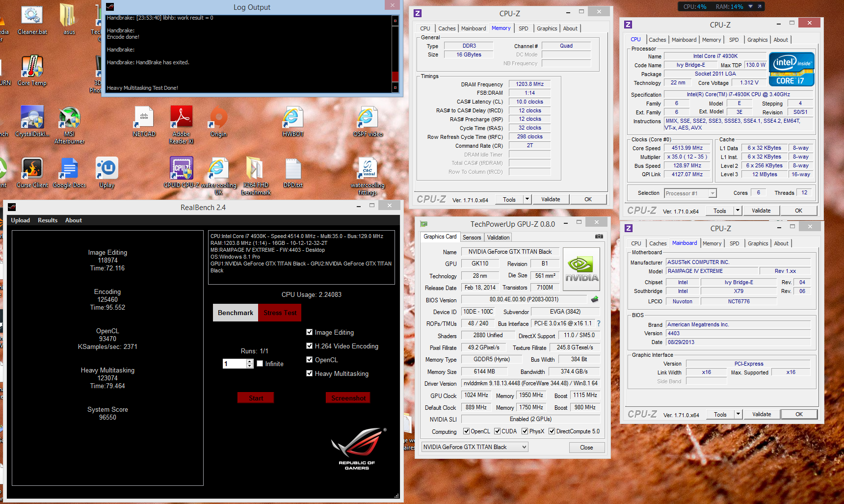Expand Tools arrow in CPU-Z Mainboard window

[x=738, y=414]
